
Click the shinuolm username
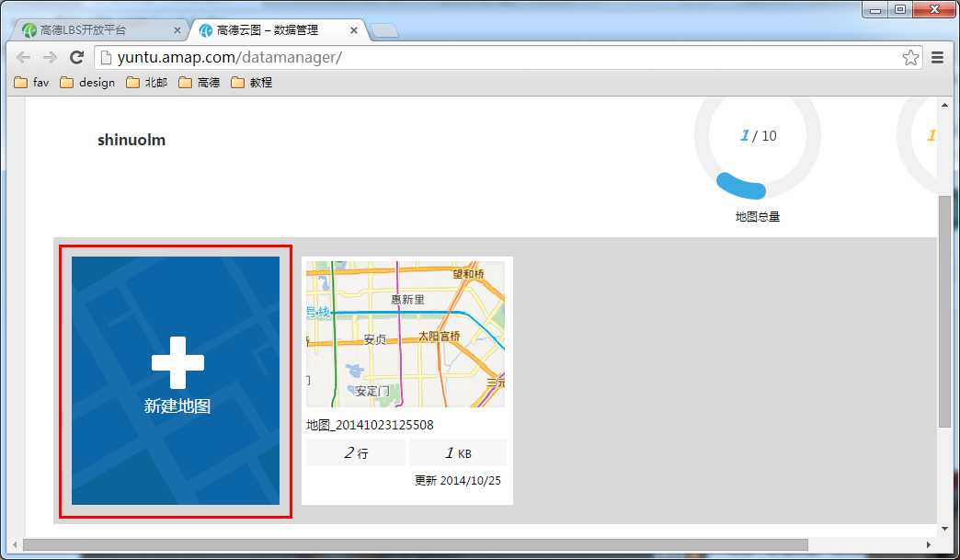[x=131, y=140]
